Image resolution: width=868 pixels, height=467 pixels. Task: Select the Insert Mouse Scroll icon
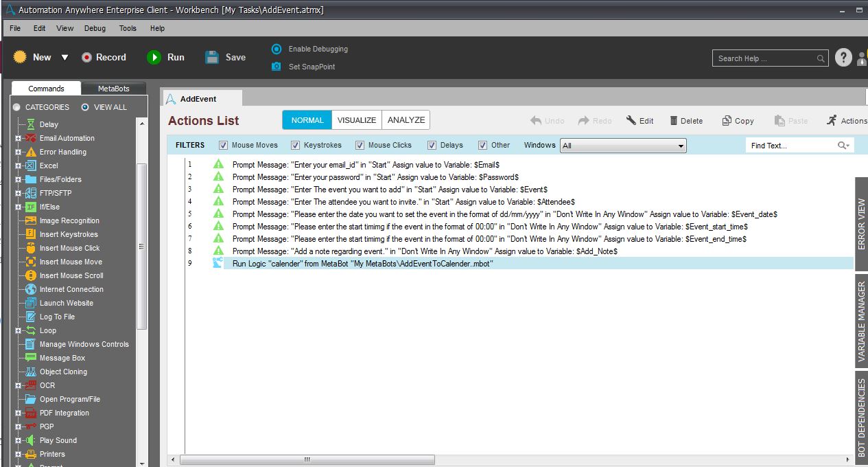[31, 275]
